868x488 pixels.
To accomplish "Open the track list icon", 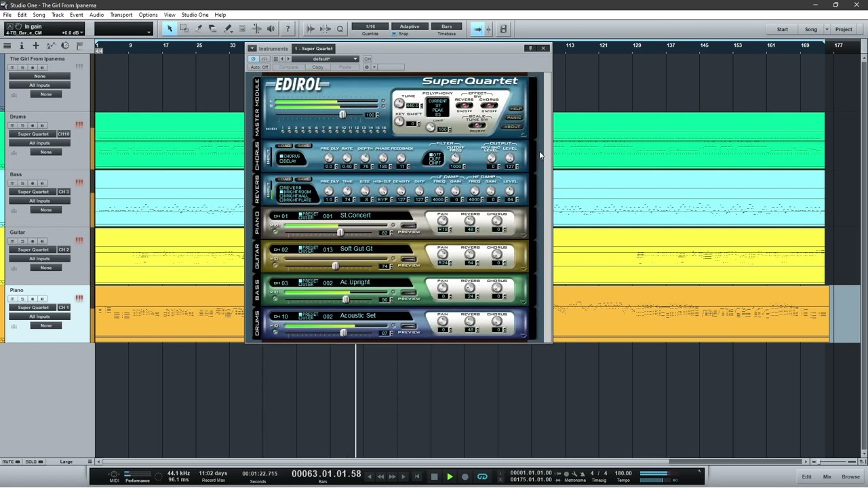I will (x=7, y=45).
